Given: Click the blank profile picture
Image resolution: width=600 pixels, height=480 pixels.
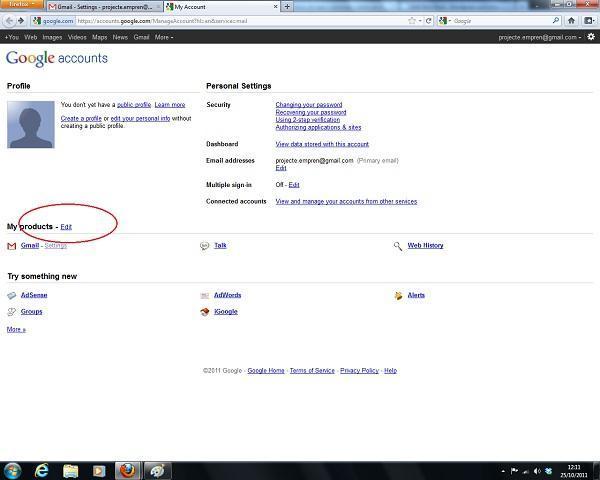Looking at the screenshot, I should pyautogui.click(x=30, y=124).
